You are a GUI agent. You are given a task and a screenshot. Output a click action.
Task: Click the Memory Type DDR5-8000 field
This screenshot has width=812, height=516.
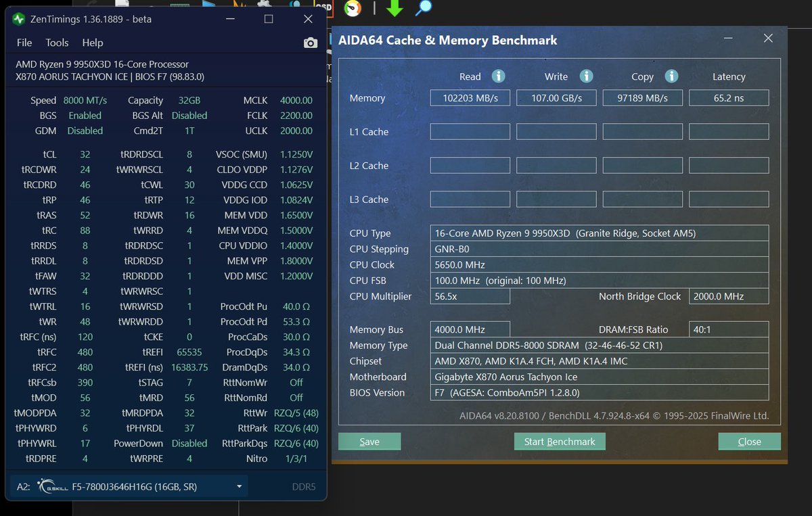pyautogui.click(x=600, y=346)
